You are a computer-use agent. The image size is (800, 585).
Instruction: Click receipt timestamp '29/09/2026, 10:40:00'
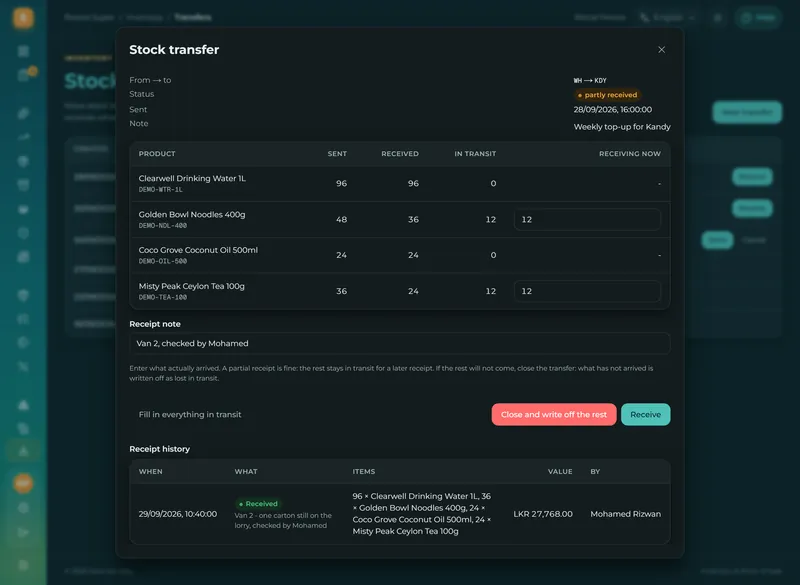pos(178,514)
